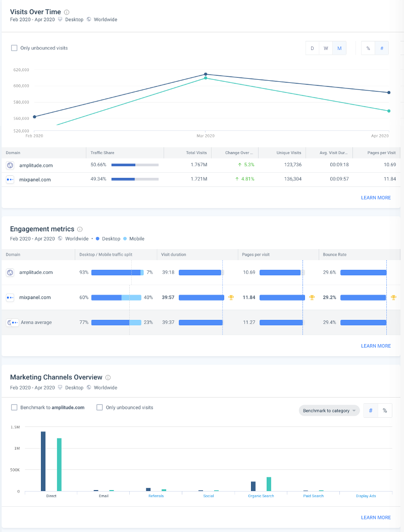Click info icon beside Engagement metrics title

(x=80, y=229)
